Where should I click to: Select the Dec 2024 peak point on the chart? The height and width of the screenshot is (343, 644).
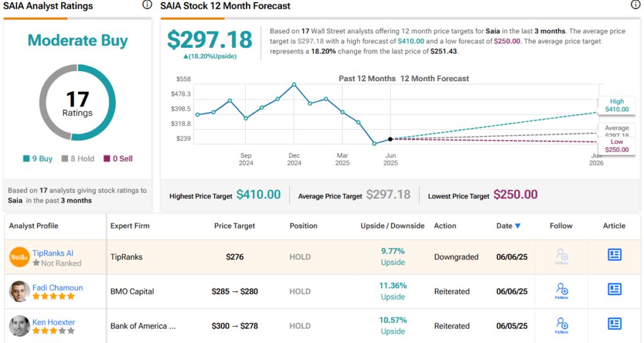(294, 84)
